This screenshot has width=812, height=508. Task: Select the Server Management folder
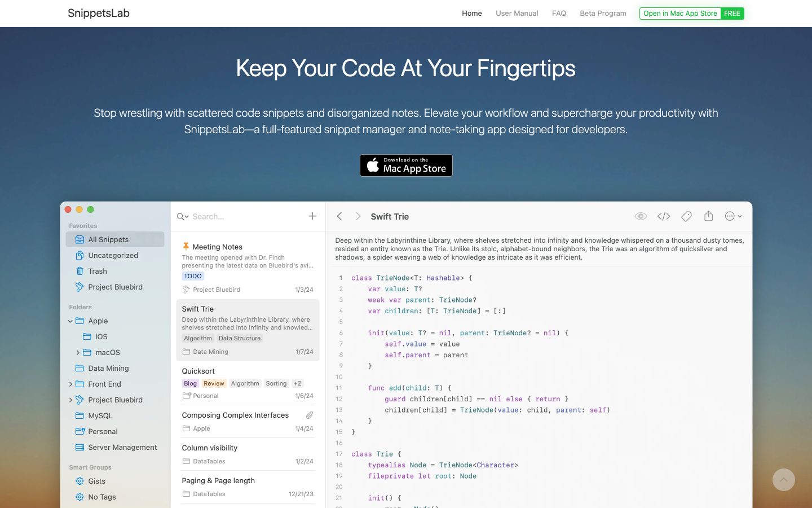tap(115, 447)
